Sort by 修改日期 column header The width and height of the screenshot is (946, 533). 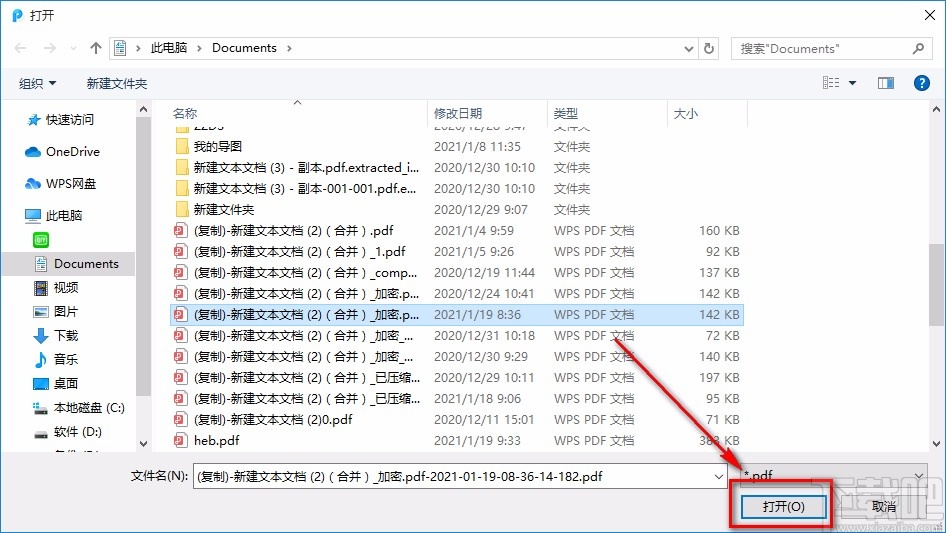click(458, 113)
